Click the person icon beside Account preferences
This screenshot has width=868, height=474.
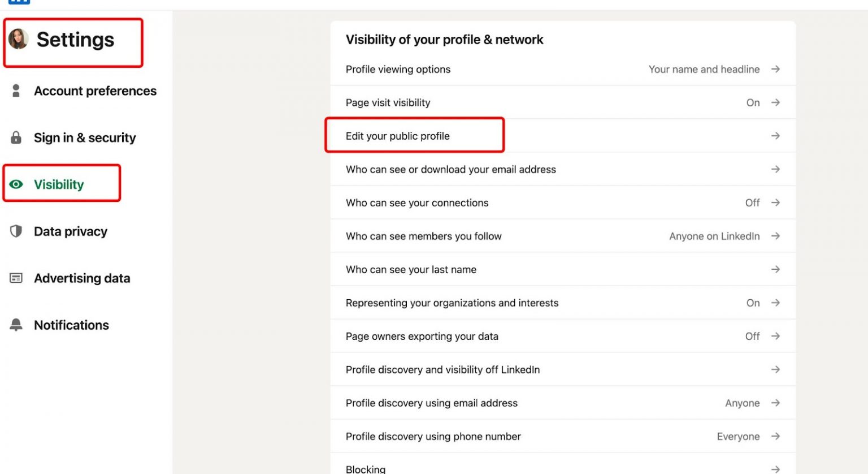coord(16,91)
